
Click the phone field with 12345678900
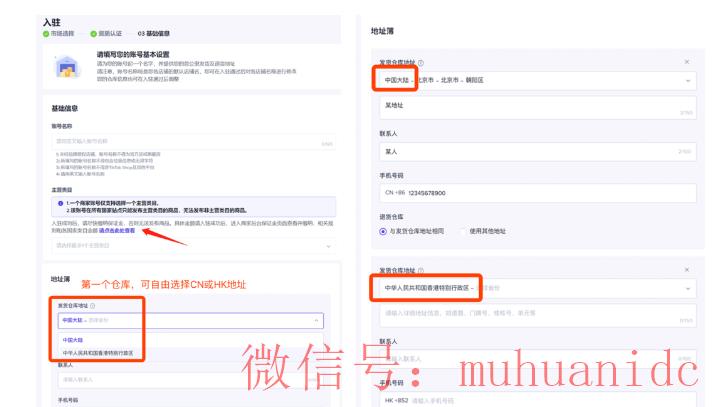[x=538, y=193]
